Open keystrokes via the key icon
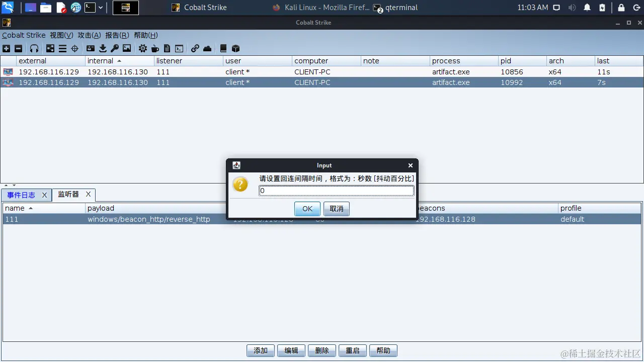The height and width of the screenshot is (362, 644). pyautogui.click(x=115, y=49)
